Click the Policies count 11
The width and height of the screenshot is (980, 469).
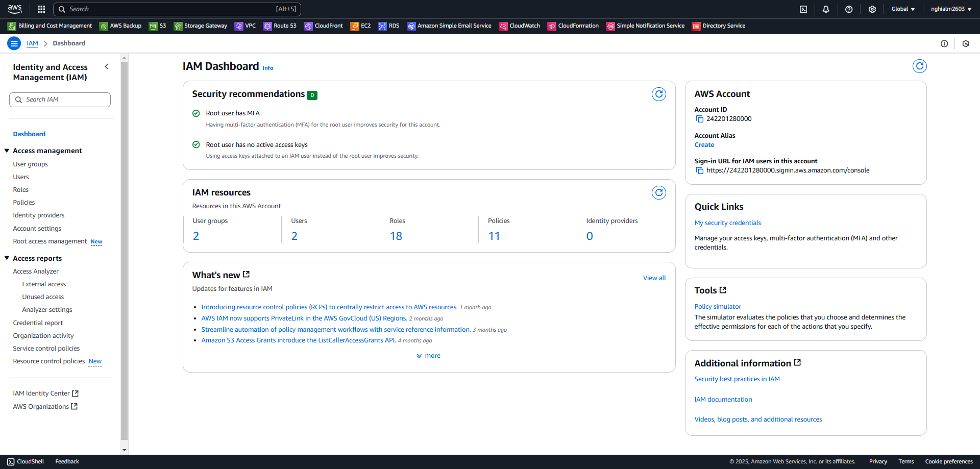[494, 236]
